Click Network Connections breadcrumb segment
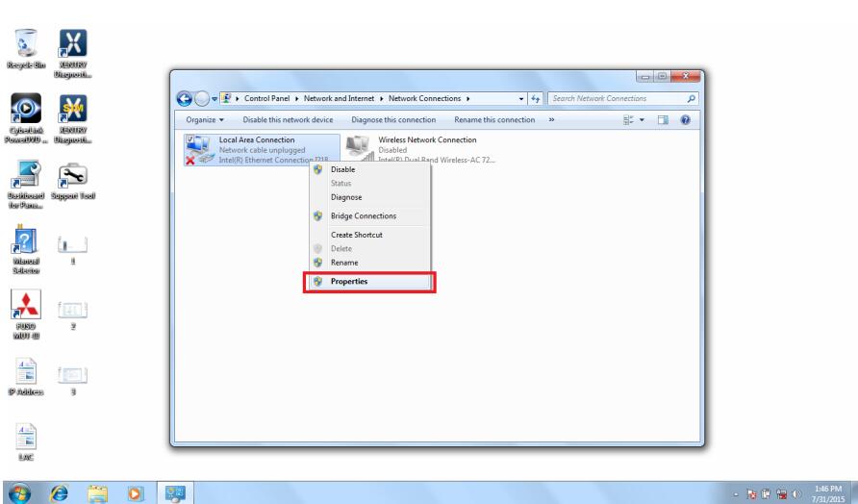This screenshot has width=858, height=504. point(424,98)
